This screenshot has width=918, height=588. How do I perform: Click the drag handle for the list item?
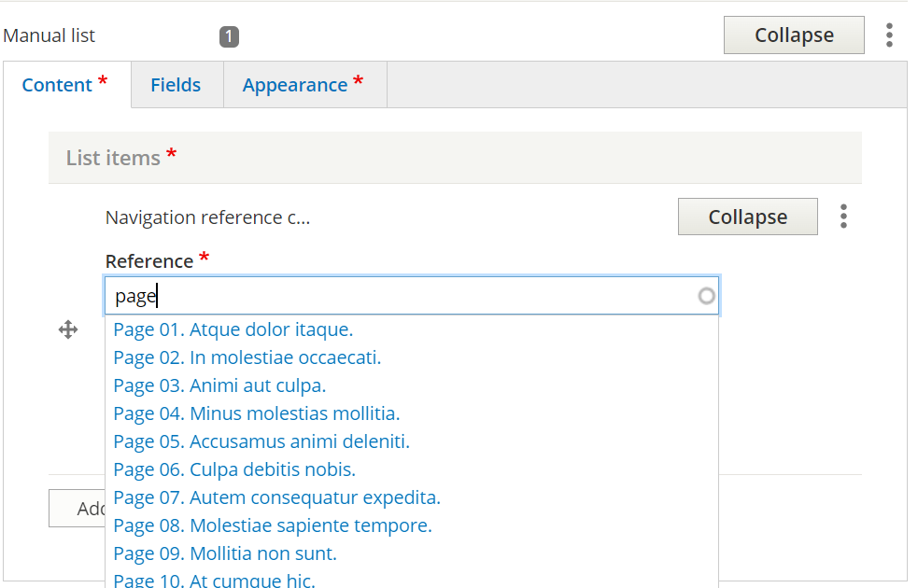[x=68, y=329]
